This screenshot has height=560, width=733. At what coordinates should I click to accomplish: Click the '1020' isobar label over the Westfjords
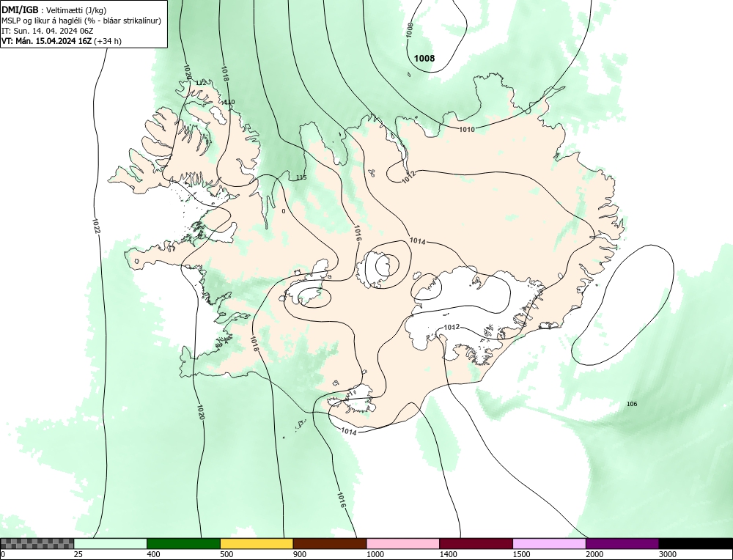coord(187,73)
